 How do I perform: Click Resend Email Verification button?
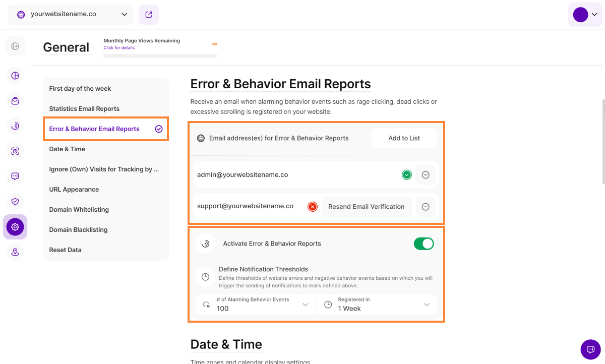pyautogui.click(x=366, y=207)
